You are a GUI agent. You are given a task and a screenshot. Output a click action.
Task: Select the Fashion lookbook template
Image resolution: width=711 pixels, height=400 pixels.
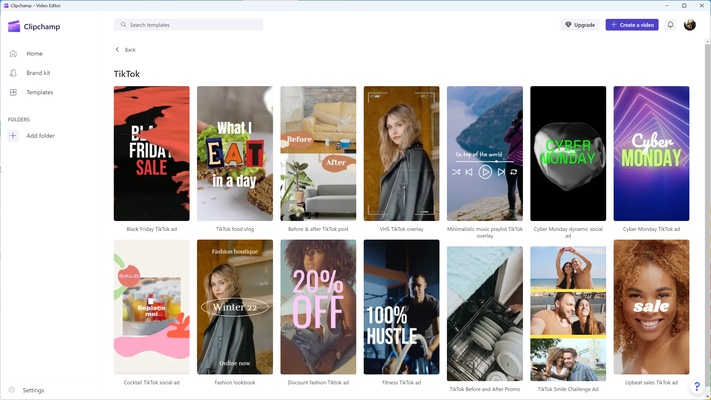click(235, 307)
